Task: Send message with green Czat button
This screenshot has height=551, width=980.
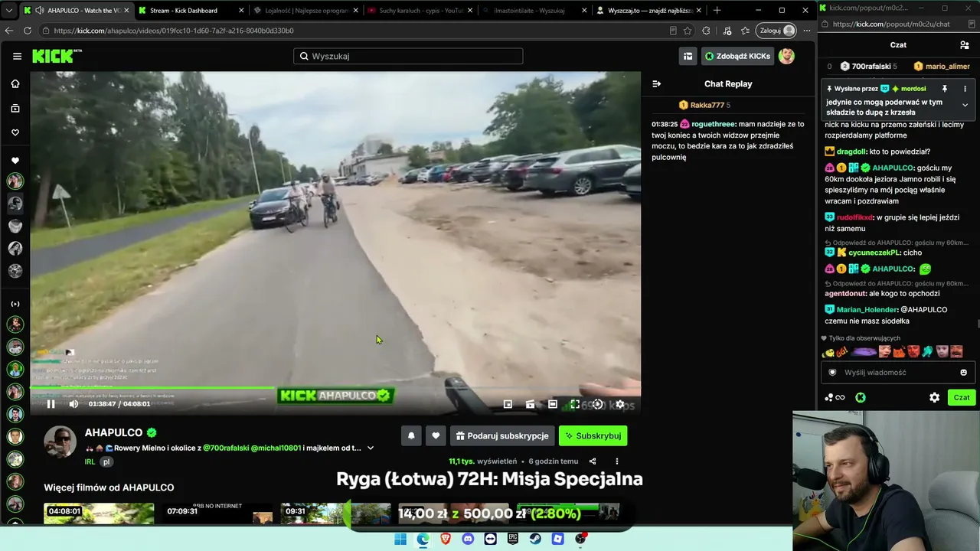Action: pos(962,398)
